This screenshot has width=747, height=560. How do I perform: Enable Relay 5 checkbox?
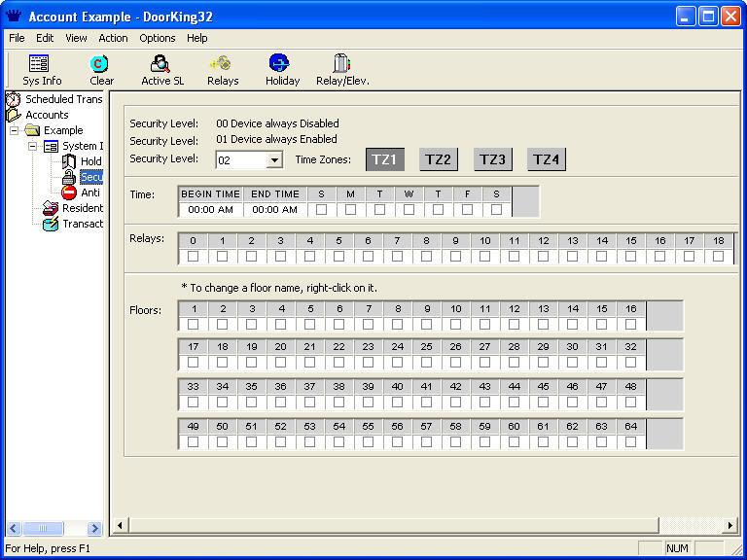click(338, 257)
